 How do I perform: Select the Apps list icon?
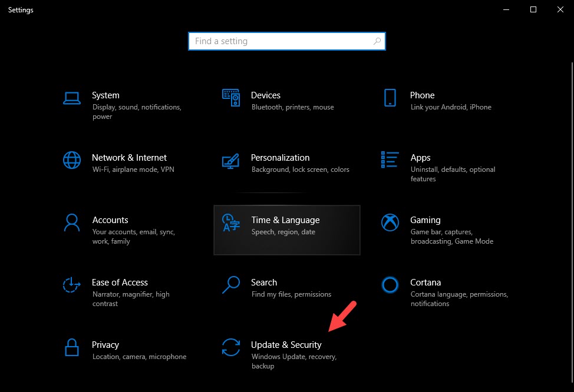390,160
